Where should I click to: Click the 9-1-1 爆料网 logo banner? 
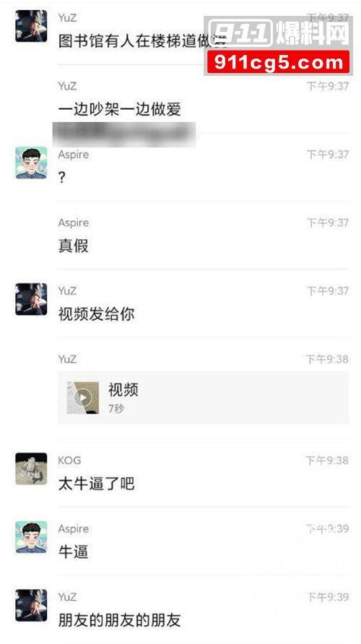point(278,32)
